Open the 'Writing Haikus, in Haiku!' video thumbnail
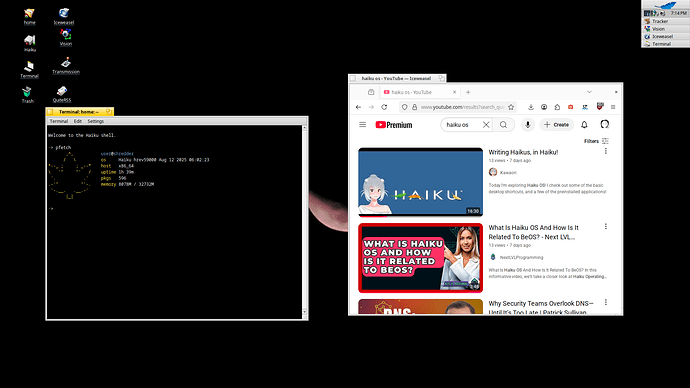690x388 pixels. 420,182
